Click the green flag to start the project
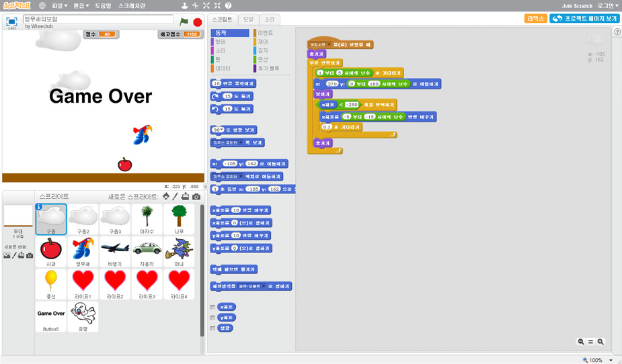622x364 pixels. 184,21
